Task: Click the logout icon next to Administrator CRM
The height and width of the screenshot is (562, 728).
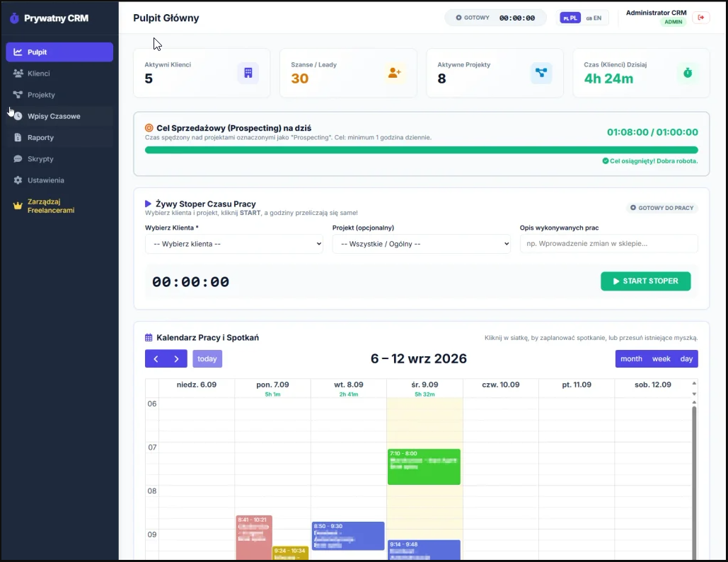Action: click(701, 18)
